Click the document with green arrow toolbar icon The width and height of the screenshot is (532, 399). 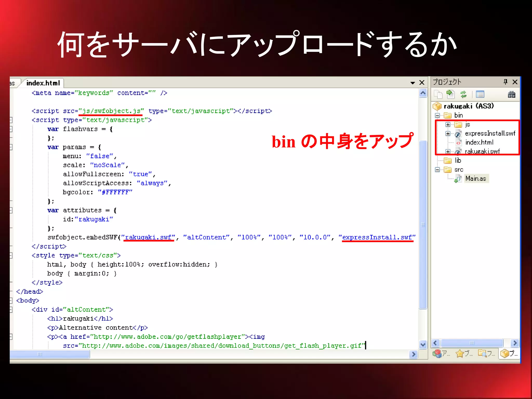450,95
